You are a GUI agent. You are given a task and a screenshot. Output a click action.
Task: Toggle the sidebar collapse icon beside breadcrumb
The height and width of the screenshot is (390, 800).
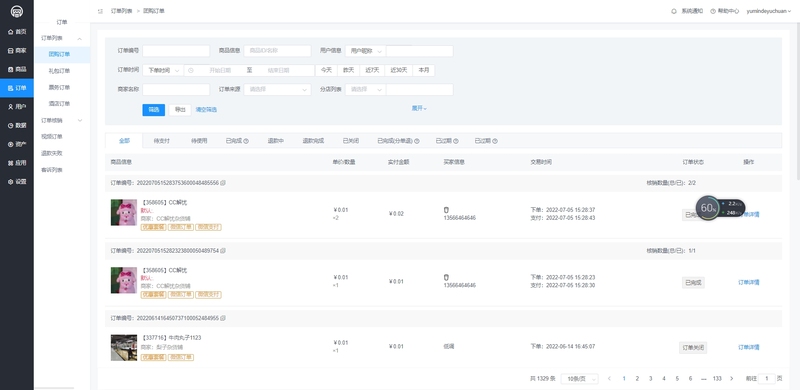click(100, 11)
